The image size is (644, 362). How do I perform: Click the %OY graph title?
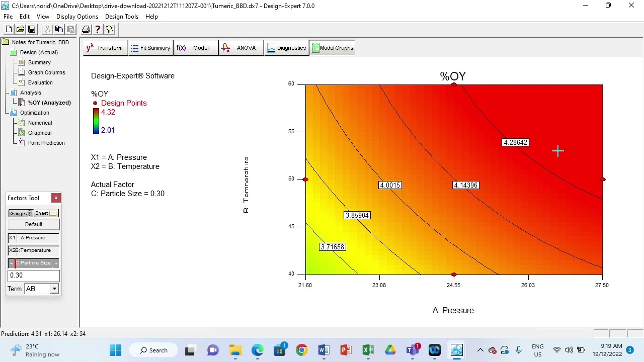coord(453,76)
